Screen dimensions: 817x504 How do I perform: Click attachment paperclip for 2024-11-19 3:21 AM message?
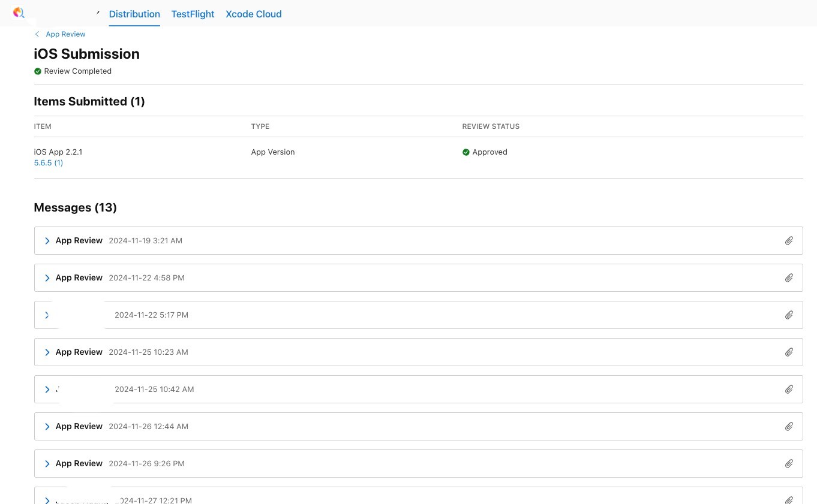pyautogui.click(x=789, y=241)
